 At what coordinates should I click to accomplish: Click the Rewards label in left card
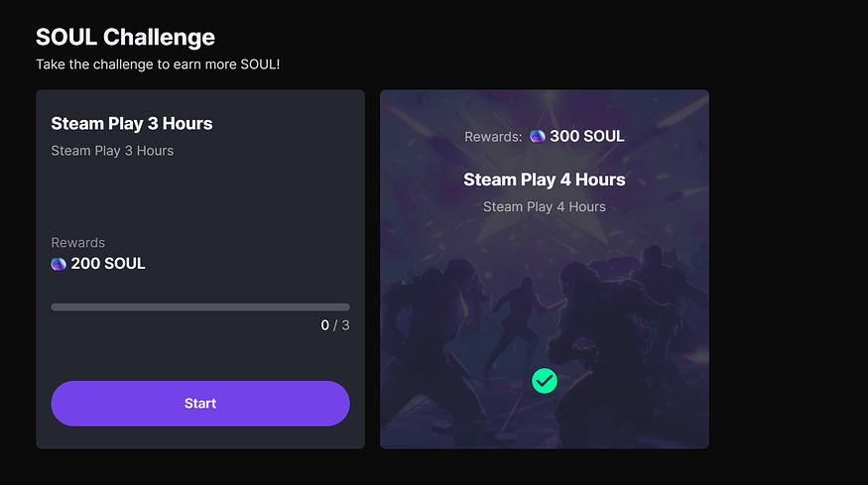coord(78,242)
